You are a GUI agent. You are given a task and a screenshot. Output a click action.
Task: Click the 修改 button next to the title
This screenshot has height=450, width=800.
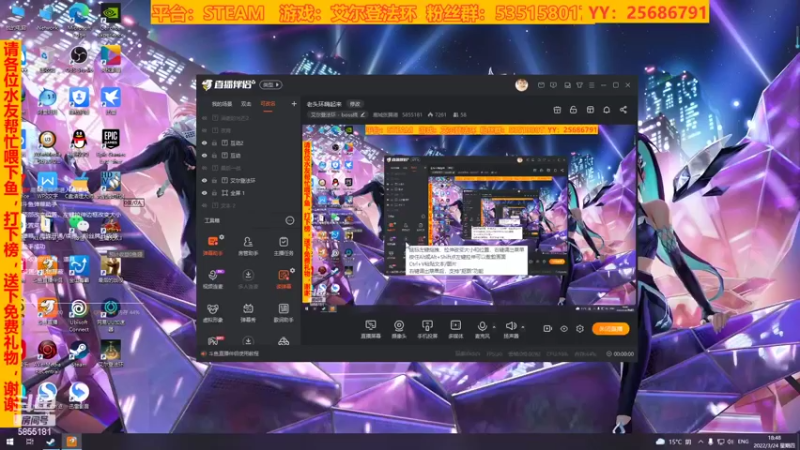point(355,104)
